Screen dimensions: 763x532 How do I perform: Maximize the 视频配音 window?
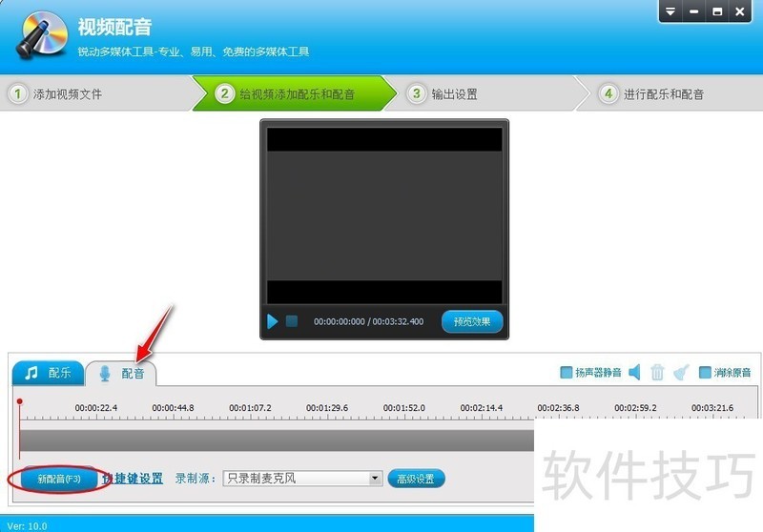coord(717,11)
